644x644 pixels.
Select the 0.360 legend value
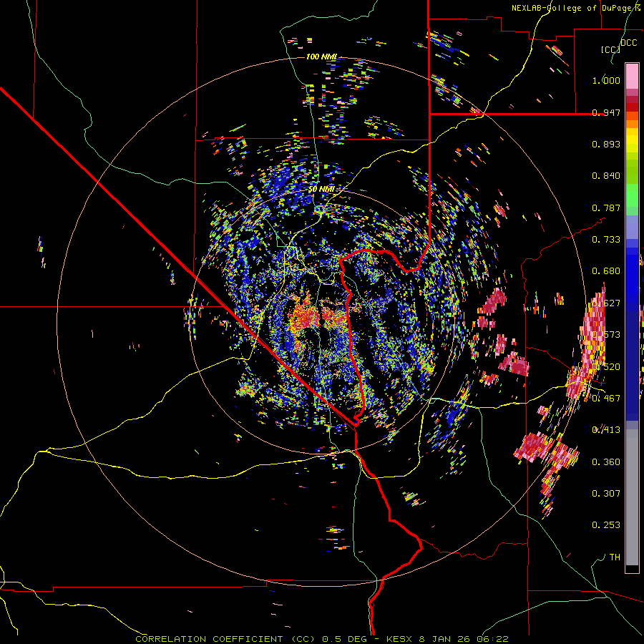point(606,462)
